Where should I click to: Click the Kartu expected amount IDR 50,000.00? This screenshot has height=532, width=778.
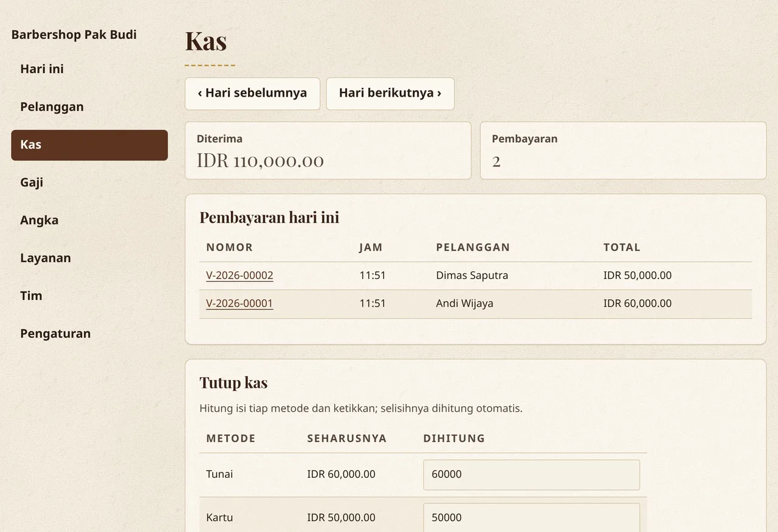(341, 518)
